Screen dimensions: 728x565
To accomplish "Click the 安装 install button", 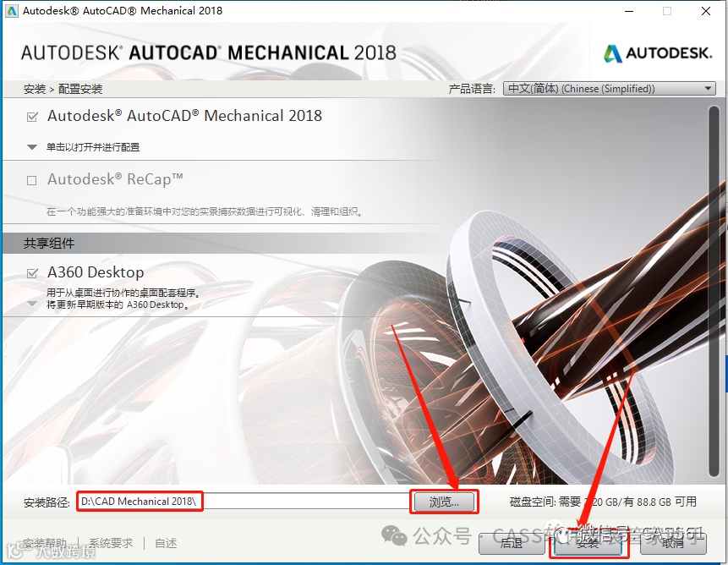I will (x=588, y=543).
